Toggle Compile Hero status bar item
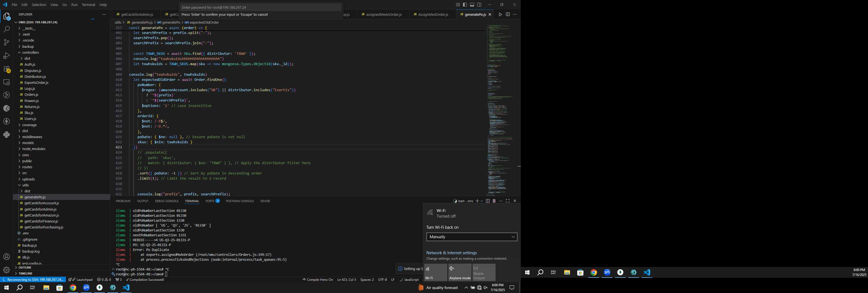The width and height of the screenshot is (868, 293). (317, 279)
